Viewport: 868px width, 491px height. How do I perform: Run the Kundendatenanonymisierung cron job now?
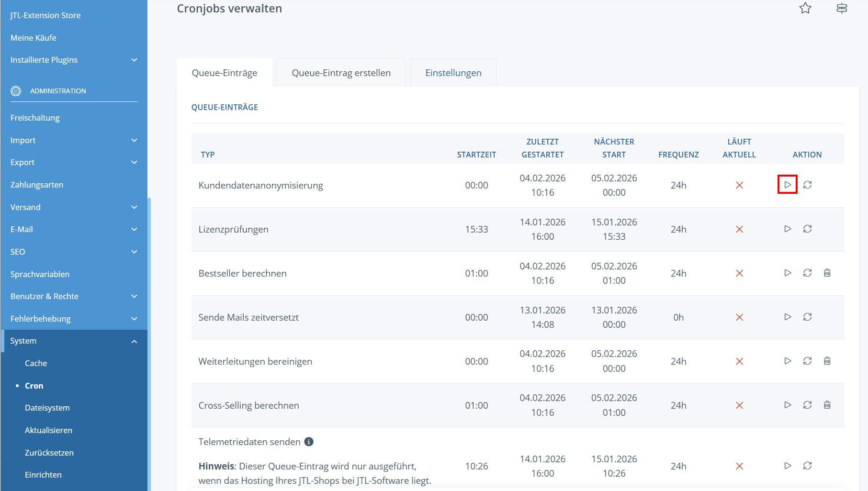tap(788, 185)
